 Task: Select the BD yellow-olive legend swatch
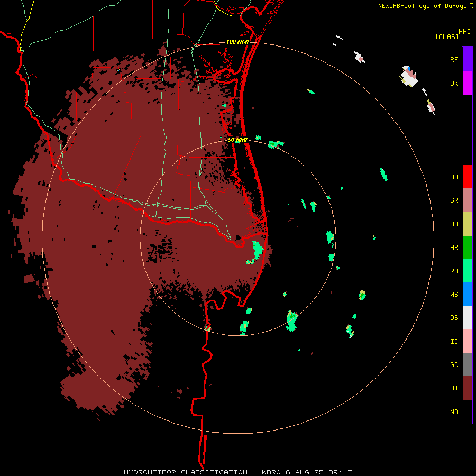pos(467,224)
